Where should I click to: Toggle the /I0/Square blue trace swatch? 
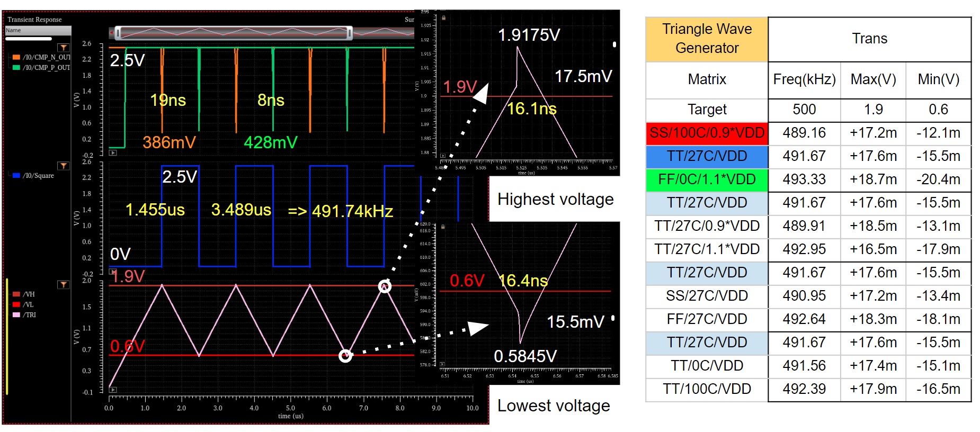[x=16, y=176]
